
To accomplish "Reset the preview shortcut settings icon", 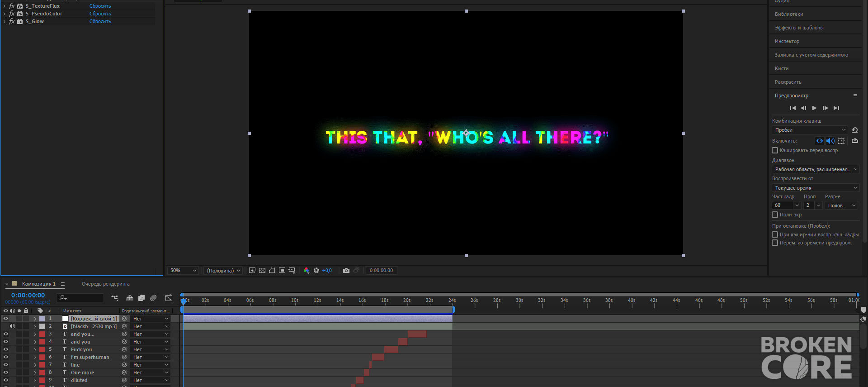I will coord(854,130).
